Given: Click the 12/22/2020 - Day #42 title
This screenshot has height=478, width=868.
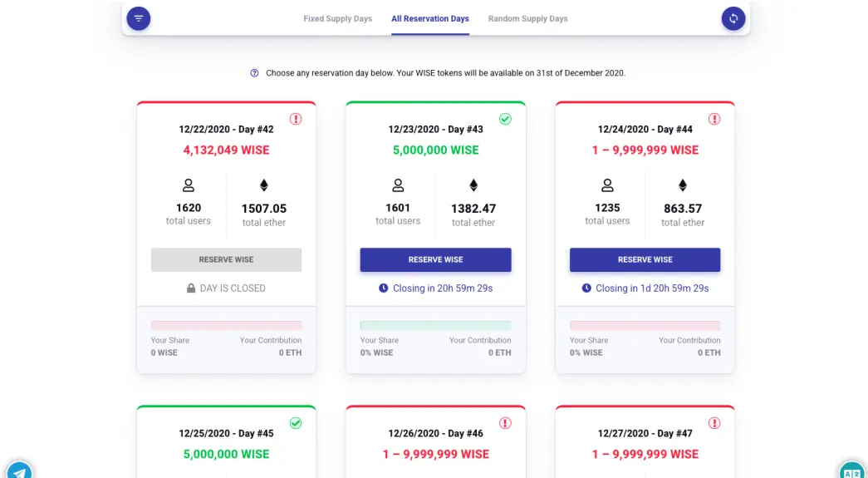Looking at the screenshot, I should click(x=227, y=129).
